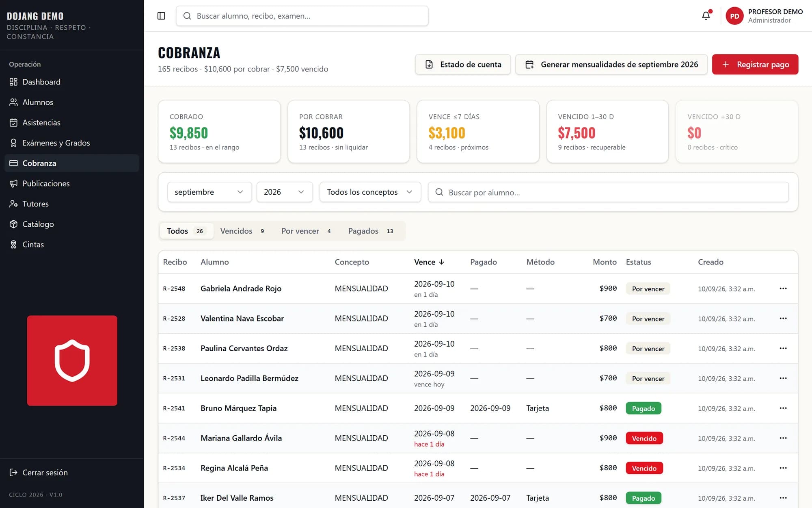This screenshot has width=812, height=508.
Task: Click Estado de cuenta button
Action: tap(463, 64)
